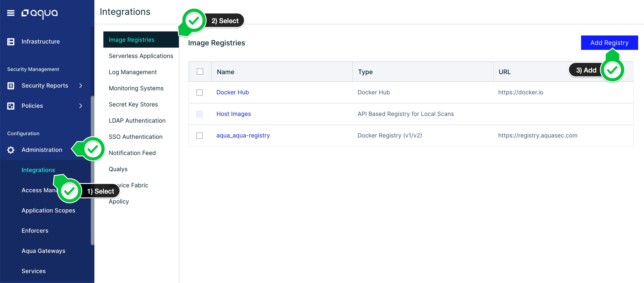This screenshot has width=644, height=283.
Task: Select Notification Feed integration
Action: (132, 153)
